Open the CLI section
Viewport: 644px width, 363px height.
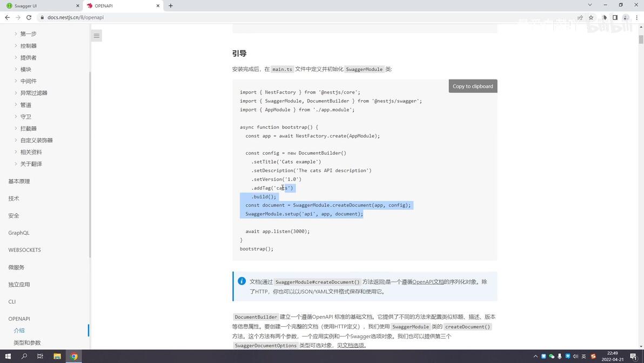click(x=12, y=302)
